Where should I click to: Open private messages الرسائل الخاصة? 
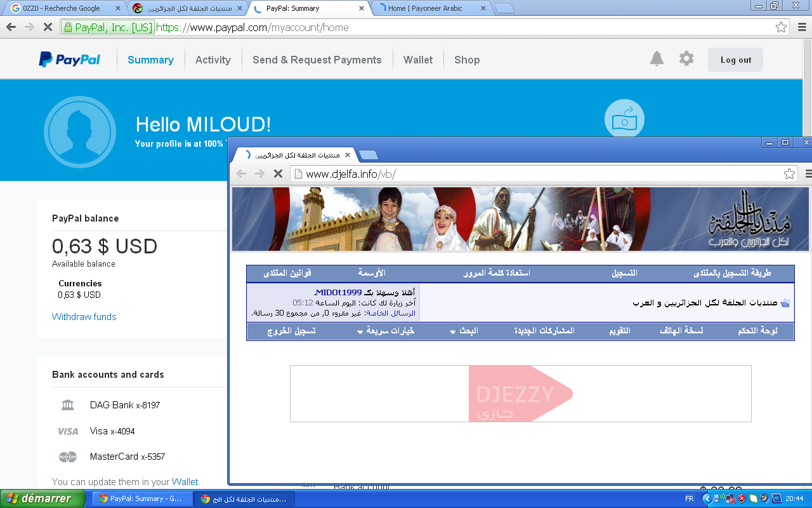(x=391, y=313)
